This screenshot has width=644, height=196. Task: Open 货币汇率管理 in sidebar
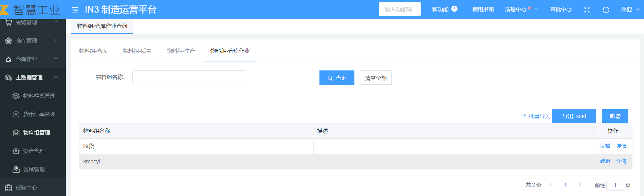pyautogui.click(x=39, y=114)
